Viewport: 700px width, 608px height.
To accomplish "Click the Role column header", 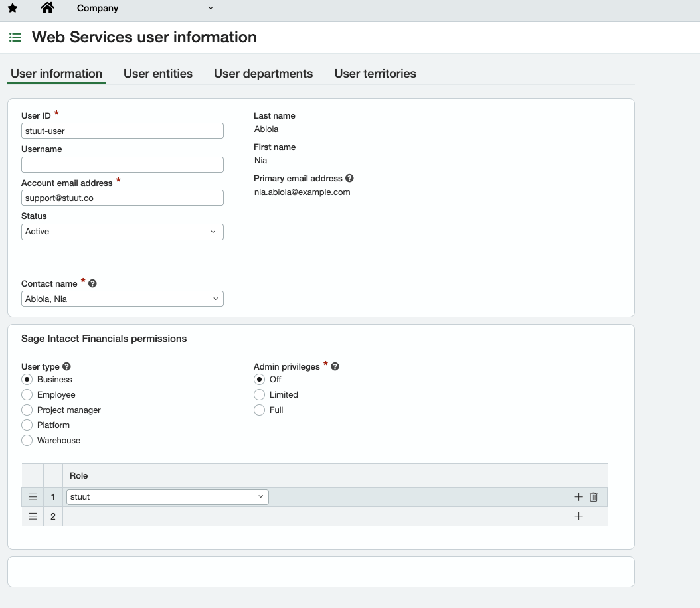I will tap(79, 476).
